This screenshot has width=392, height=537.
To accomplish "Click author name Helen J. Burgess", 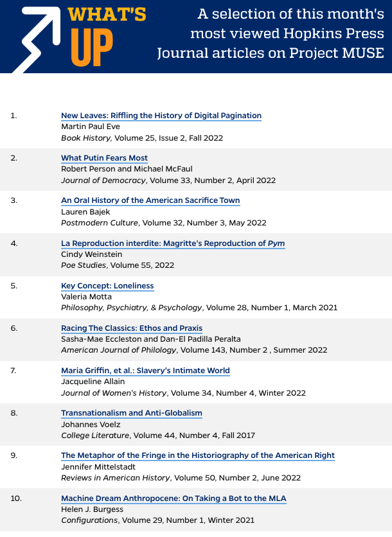I will click(x=92, y=509).
